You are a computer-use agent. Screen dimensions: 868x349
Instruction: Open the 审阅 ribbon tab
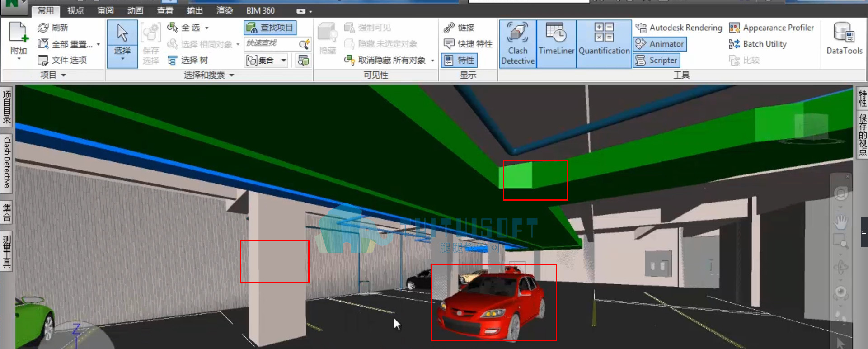tap(105, 10)
